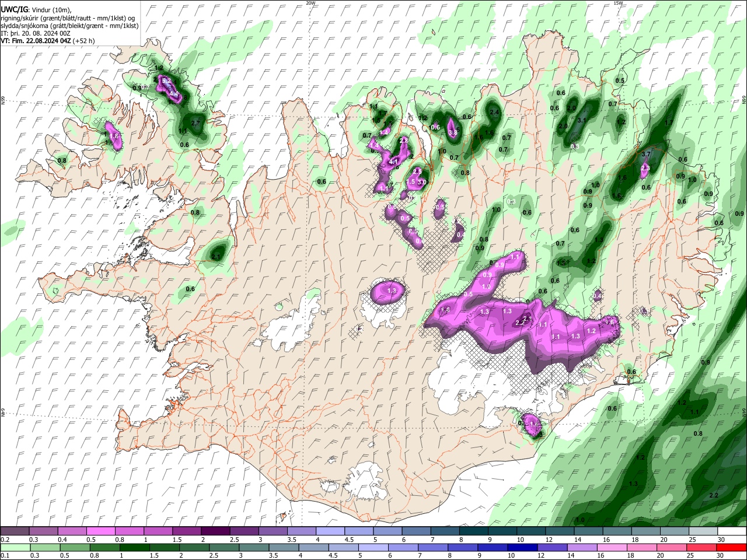This screenshot has height=560, width=747.
Task: Click the rain legend swatch between 2.5 and 3
Action: [224, 547]
